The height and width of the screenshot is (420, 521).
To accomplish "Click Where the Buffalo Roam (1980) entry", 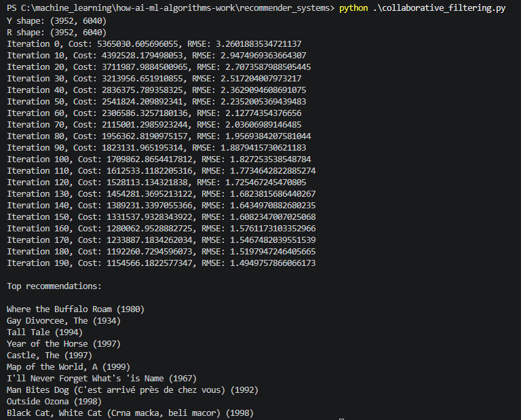I will [x=75, y=309].
